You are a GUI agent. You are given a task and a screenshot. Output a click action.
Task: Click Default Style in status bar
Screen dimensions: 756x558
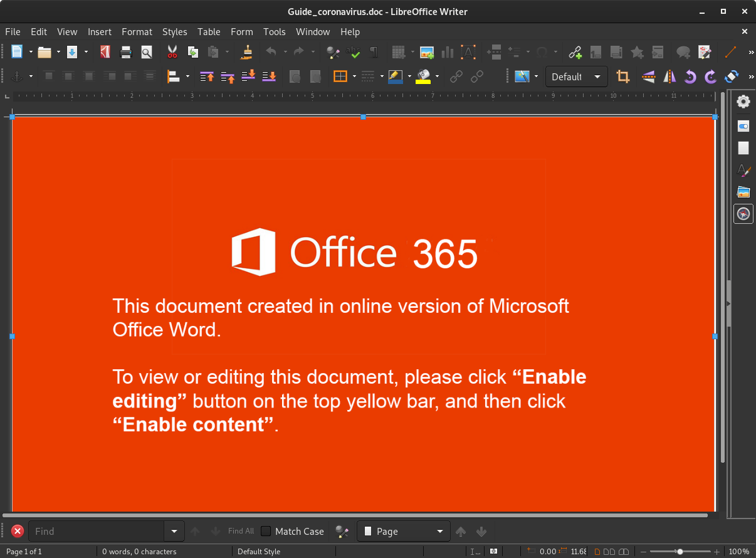pyautogui.click(x=259, y=552)
